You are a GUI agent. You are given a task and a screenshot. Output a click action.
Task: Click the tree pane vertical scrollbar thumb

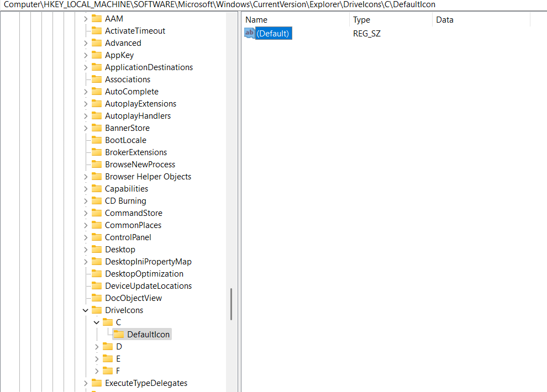[231, 304]
